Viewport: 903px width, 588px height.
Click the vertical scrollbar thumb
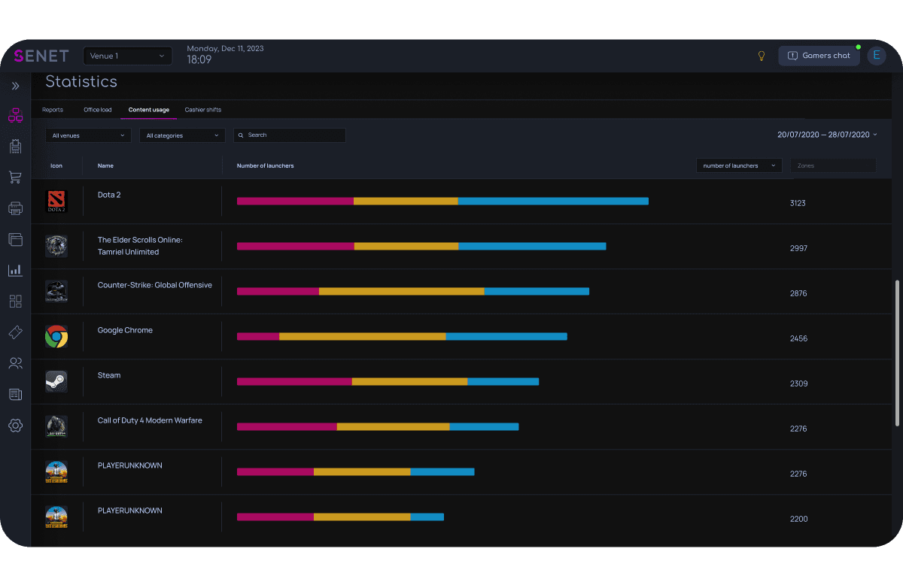click(x=896, y=353)
